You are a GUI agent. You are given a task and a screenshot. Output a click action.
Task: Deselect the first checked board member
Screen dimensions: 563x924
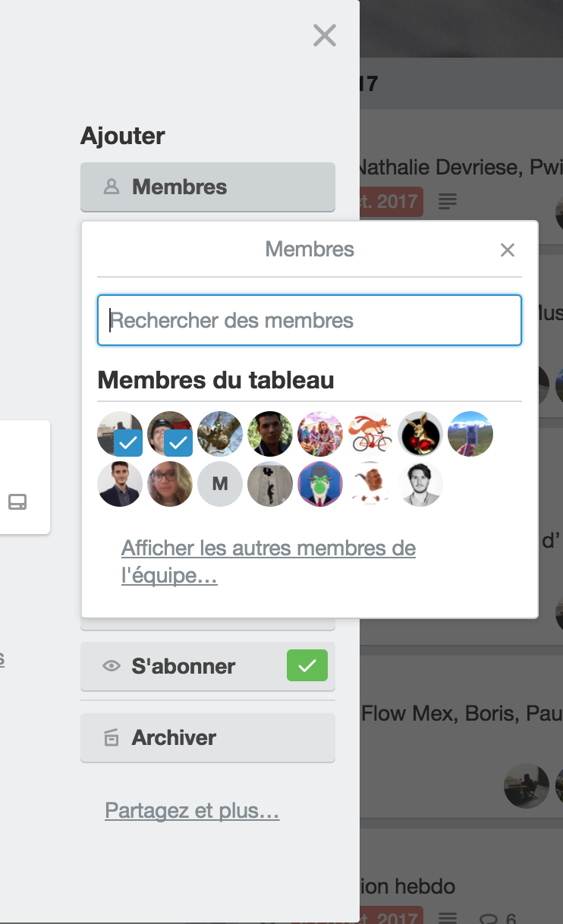pyautogui.click(x=120, y=433)
